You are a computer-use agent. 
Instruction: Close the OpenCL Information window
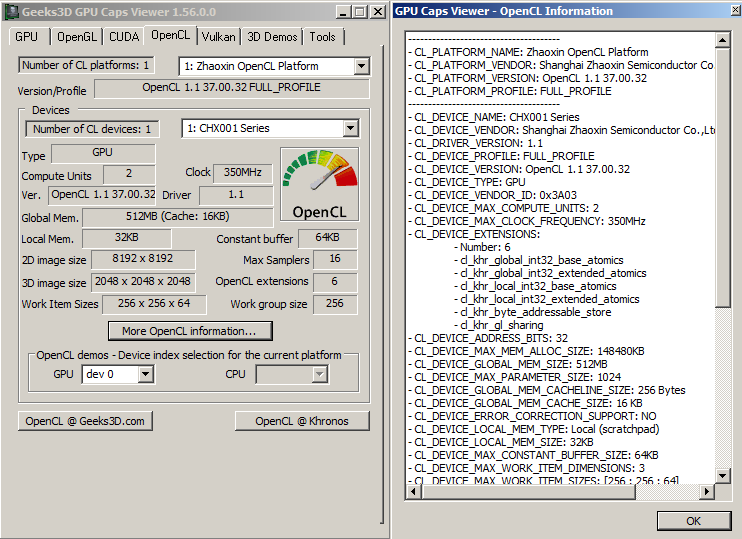tap(736, 10)
